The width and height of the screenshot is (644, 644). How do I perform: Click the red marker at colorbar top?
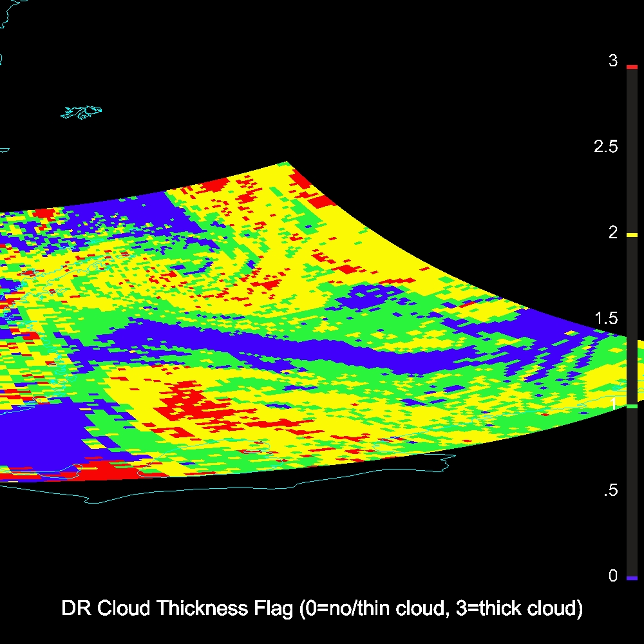click(x=631, y=67)
